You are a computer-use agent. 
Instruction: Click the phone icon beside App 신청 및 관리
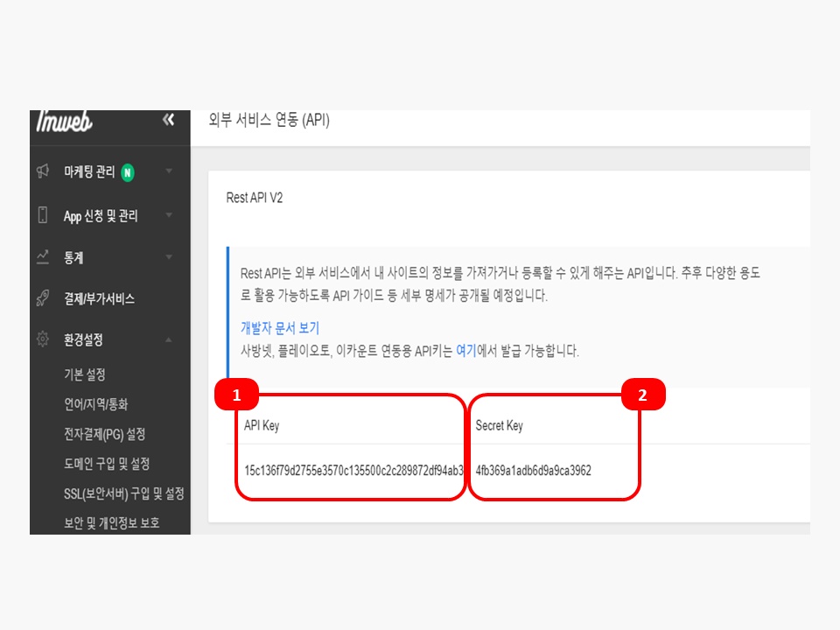pyautogui.click(x=43, y=215)
